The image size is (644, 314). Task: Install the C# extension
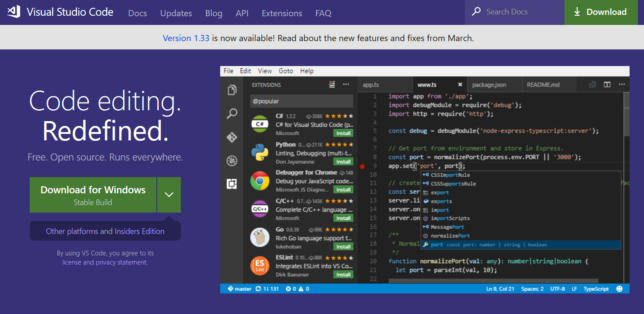(343, 133)
